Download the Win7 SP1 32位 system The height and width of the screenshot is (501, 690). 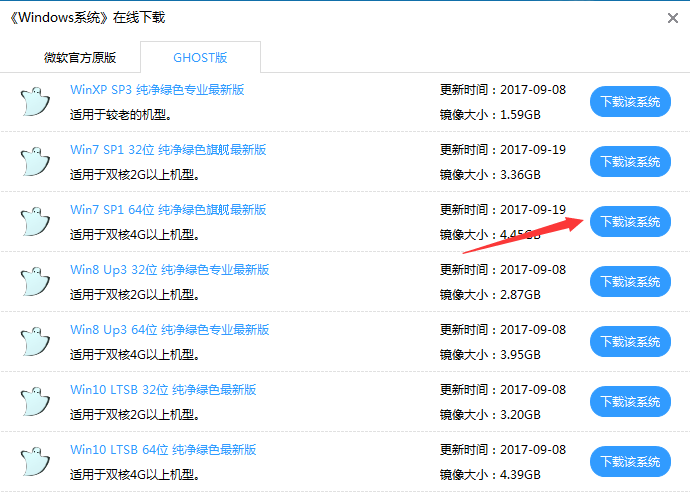(630, 162)
